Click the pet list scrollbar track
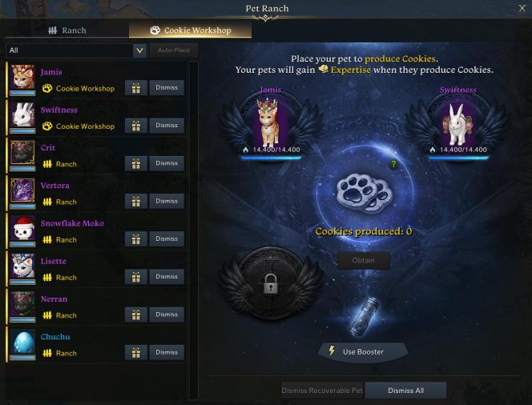 click(193, 230)
